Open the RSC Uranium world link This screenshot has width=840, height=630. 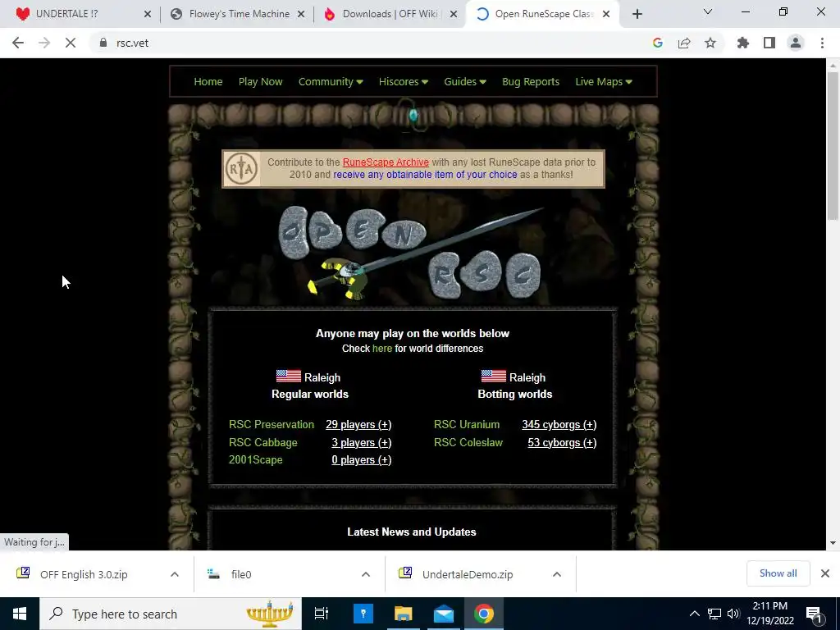(467, 424)
